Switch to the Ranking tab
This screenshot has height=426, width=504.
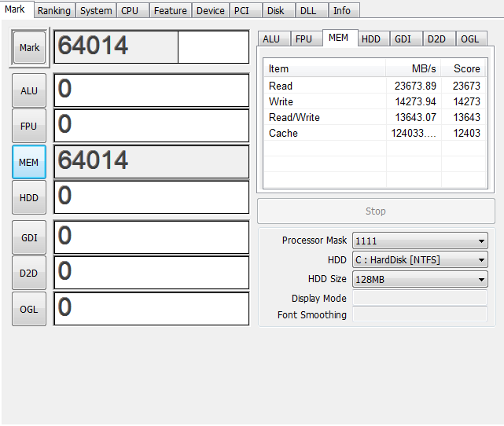click(x=54, y=10)
